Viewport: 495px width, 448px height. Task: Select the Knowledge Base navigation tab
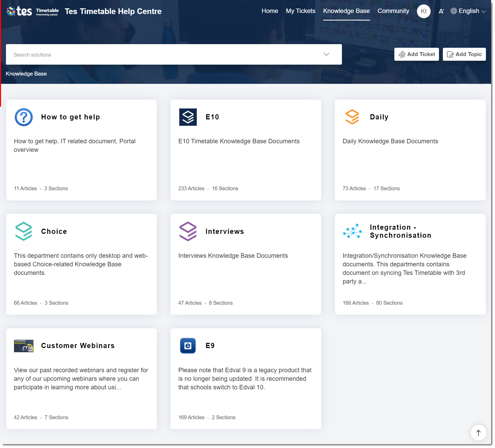click(x=346, y=11)
